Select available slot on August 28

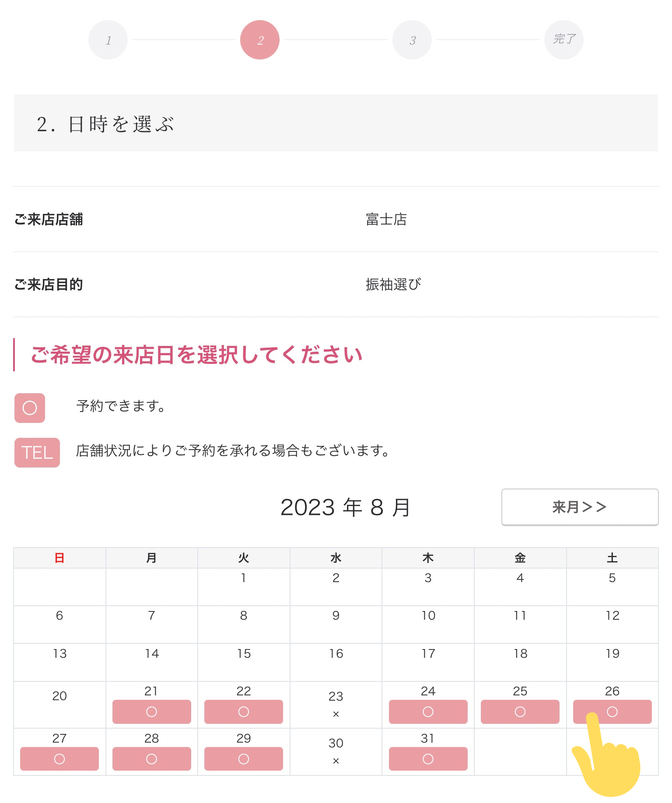tap(151, 759)
